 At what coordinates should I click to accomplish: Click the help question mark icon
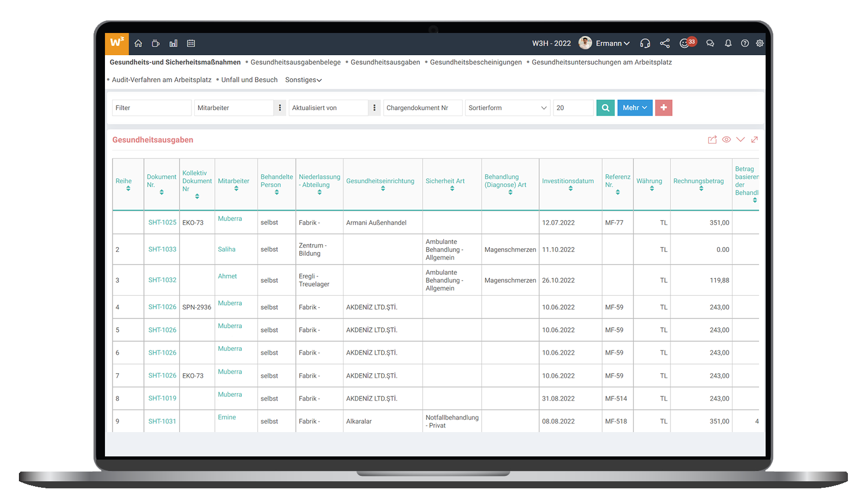point(745,43)
